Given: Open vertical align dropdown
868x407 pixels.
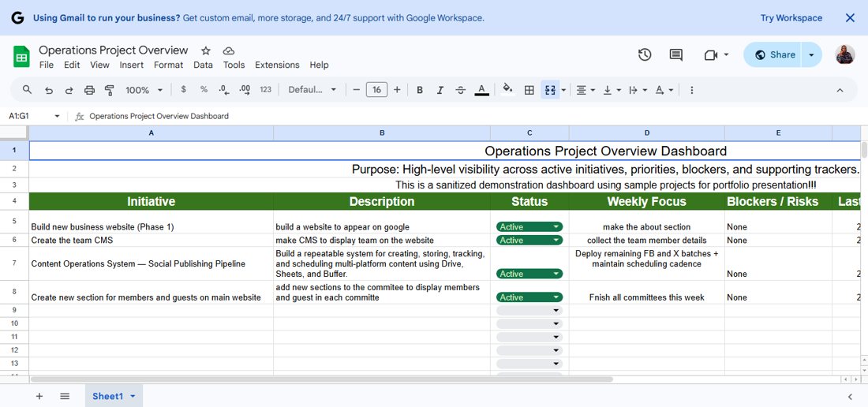Looking at the screenshot, I should point(612,90).
